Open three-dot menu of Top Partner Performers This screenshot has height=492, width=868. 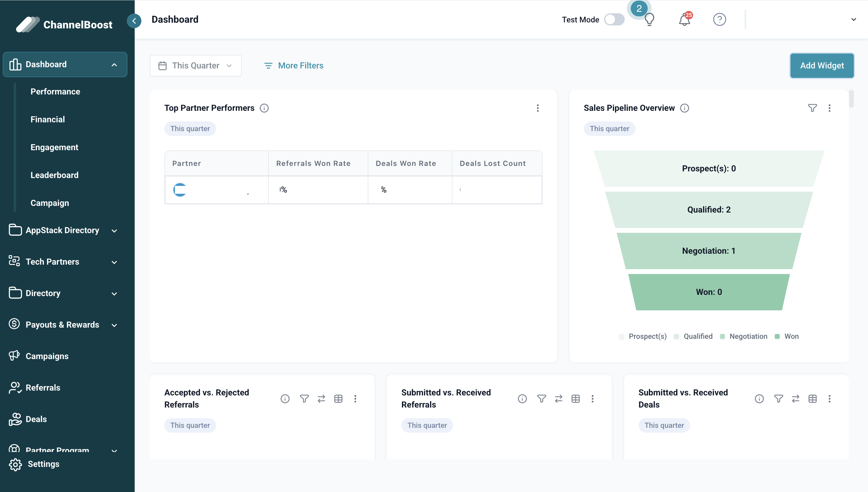pos(538,108)
